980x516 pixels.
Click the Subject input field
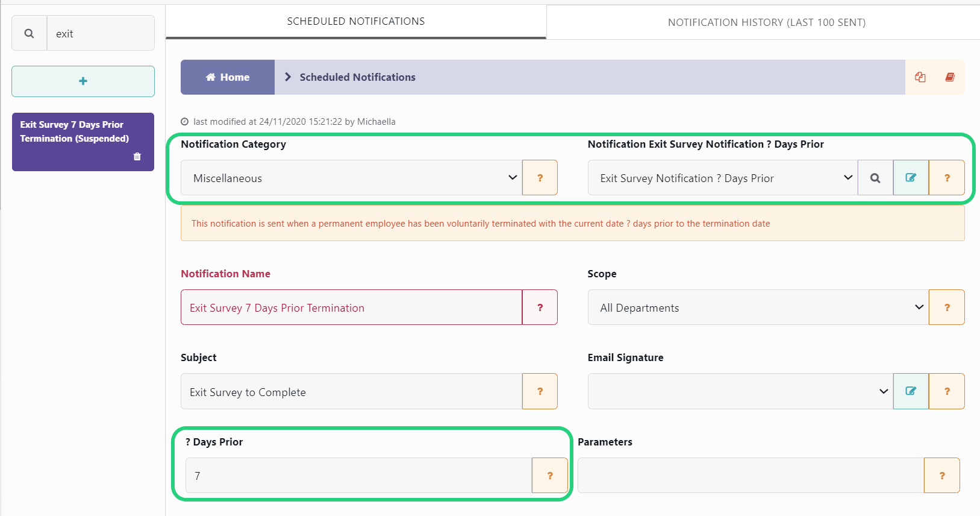point(352,391)
